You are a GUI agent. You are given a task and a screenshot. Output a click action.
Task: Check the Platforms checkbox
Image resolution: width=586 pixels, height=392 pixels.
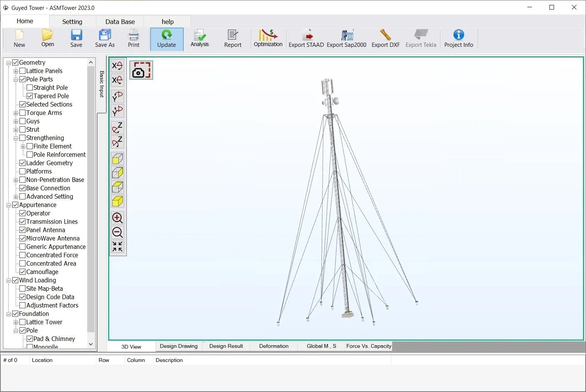click(22, 171)
